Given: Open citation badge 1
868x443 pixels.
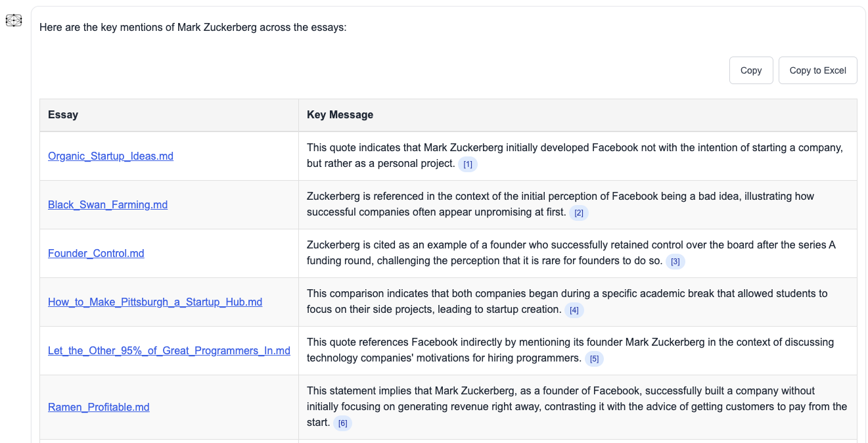Looking at the screenshot, I should coord(468,164).
